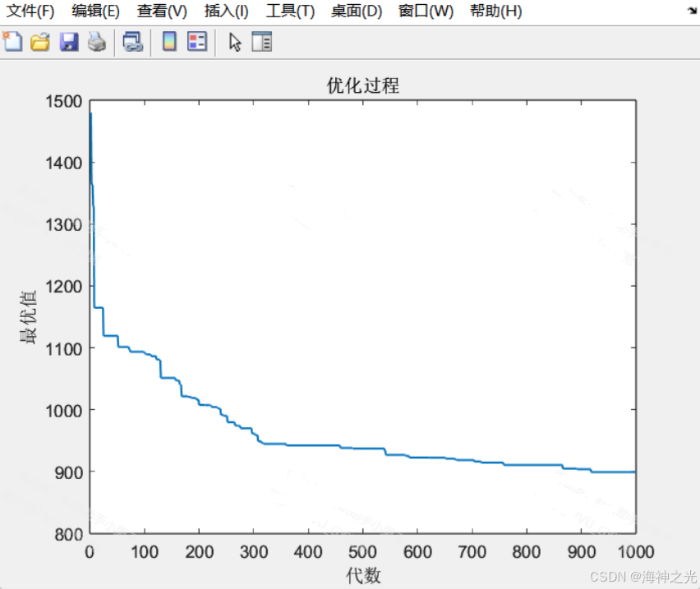Open the 窗口(W) menu
700x589 pixels.
[426, 11]
